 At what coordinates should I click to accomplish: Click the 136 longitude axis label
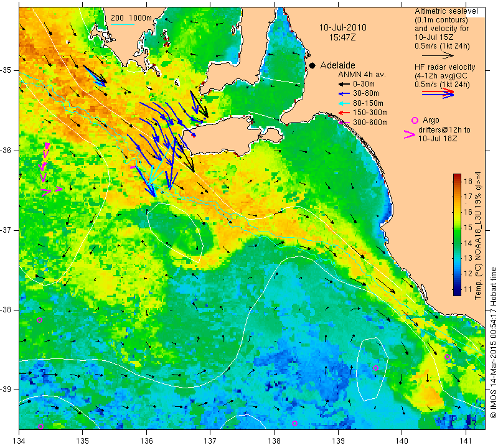click(147, 441)
